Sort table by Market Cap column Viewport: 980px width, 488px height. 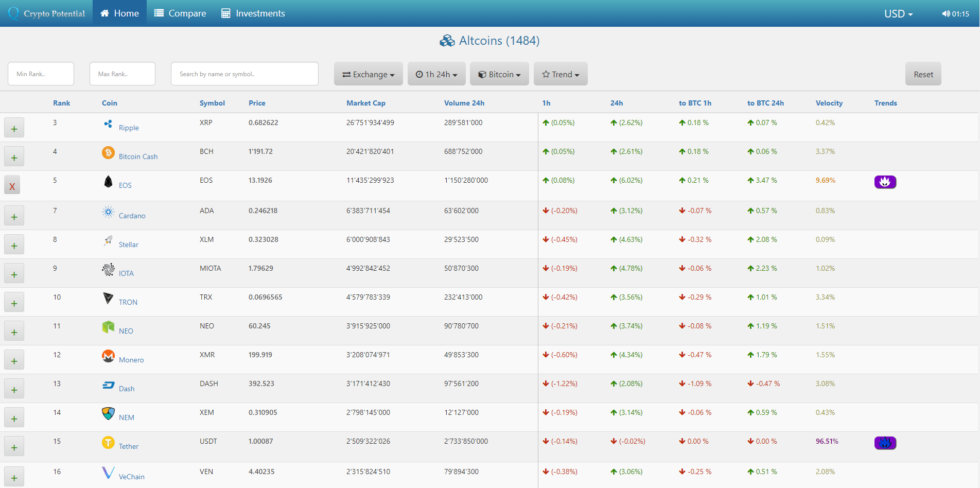[x=366, y=103]
